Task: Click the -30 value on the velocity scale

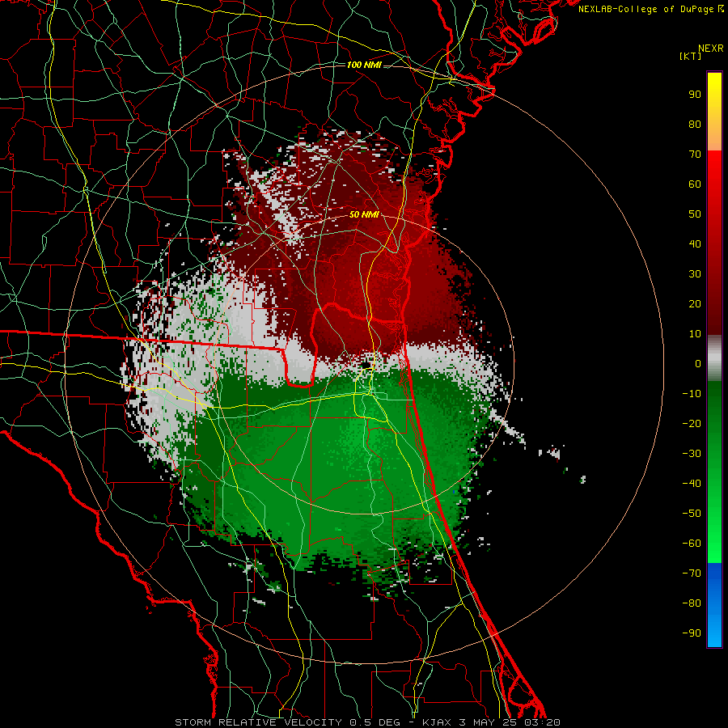Action: (692, 454)
